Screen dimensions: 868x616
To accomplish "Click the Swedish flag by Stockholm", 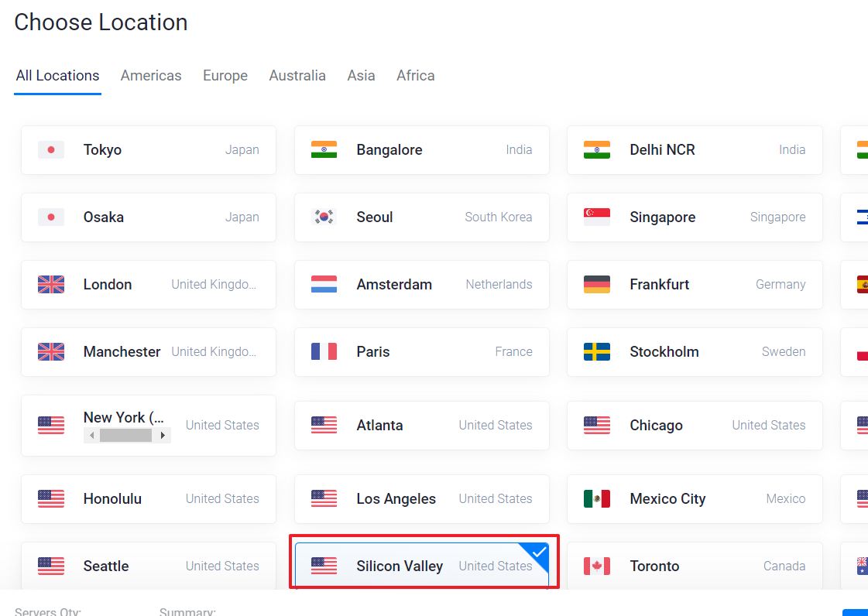I will 597,352.
